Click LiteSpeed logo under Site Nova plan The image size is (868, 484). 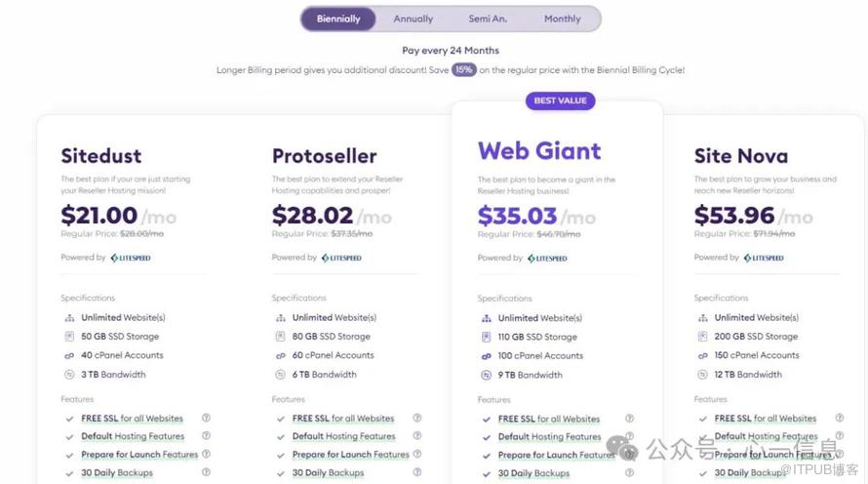[x=764, y=258]
